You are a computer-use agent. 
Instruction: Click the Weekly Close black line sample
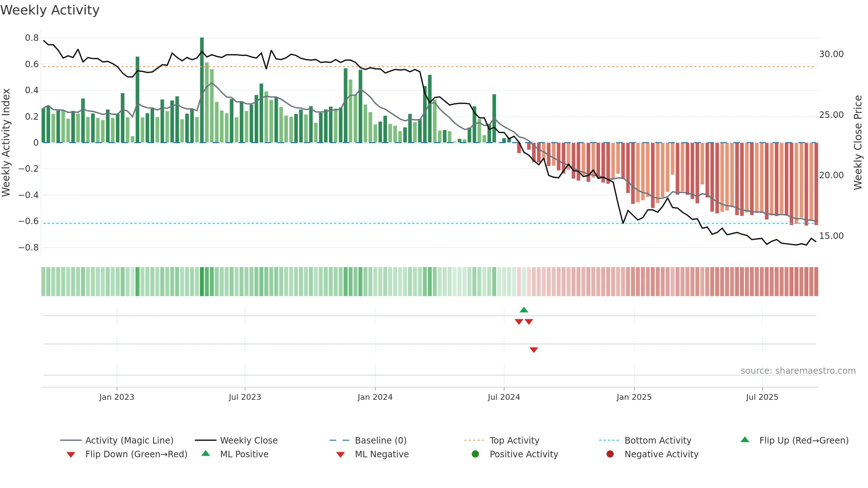tap(205, 440)
